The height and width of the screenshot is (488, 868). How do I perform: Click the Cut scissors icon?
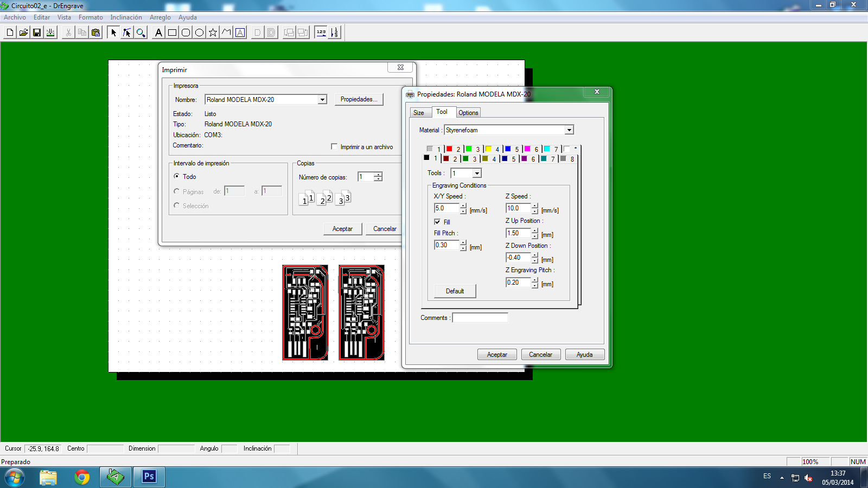68,33
